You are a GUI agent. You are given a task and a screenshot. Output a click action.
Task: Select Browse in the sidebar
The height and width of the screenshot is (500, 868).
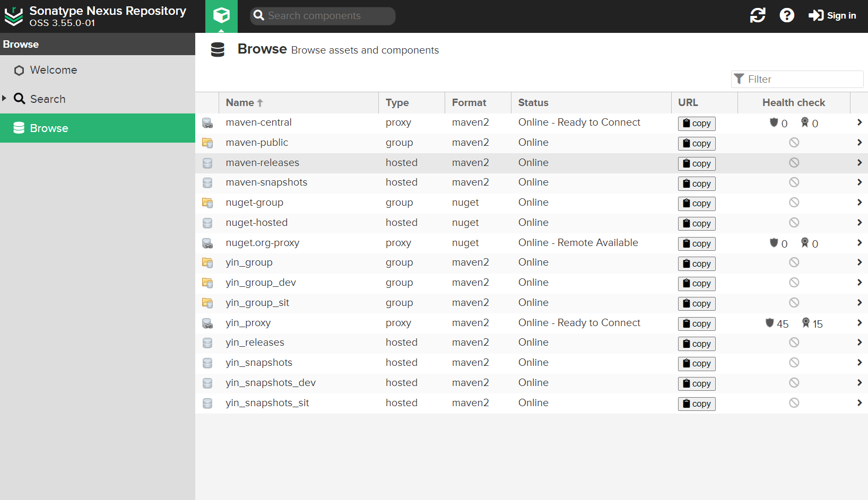98,128
